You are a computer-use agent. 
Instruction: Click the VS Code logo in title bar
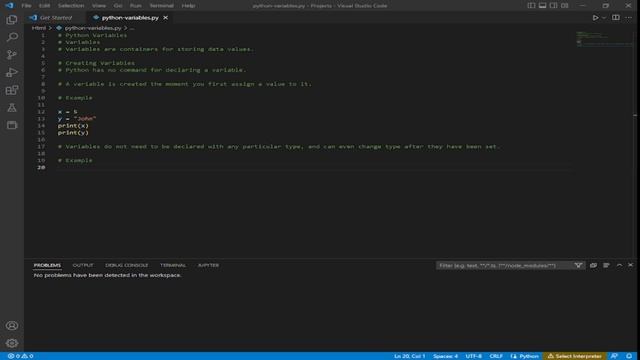(9, 6)
